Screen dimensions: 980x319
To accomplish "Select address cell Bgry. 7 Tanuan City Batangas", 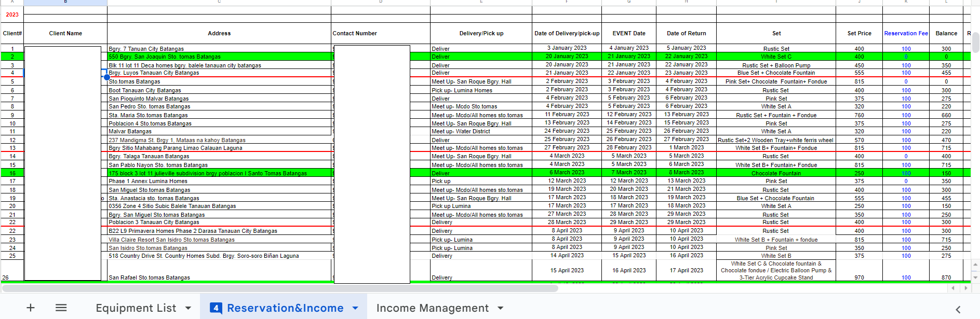I will (x=219, y=48).
